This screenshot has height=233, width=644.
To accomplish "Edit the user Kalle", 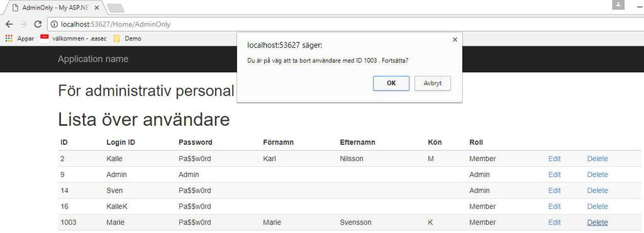I will coord(554,159).
